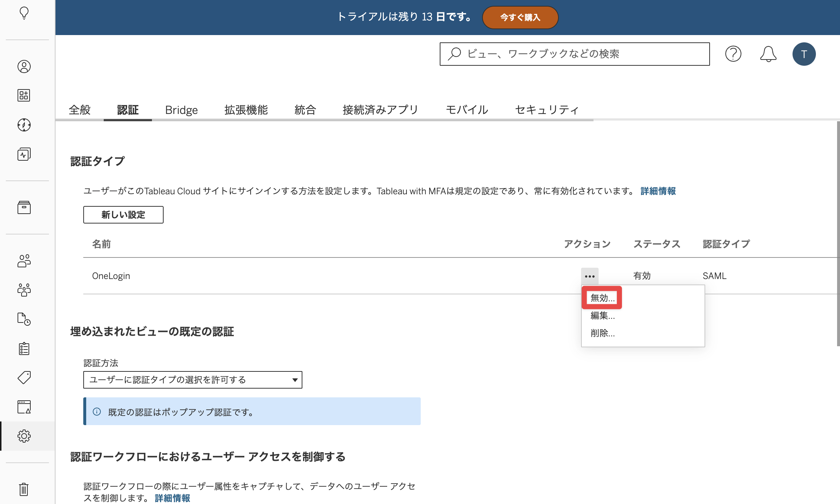Click the OneLogin name in table
The width and height of the screenshot is (840, 504).
click(111, 276)
